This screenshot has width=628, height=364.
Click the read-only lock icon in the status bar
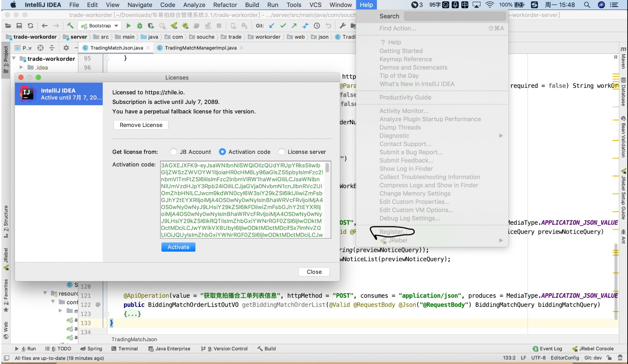609,358
